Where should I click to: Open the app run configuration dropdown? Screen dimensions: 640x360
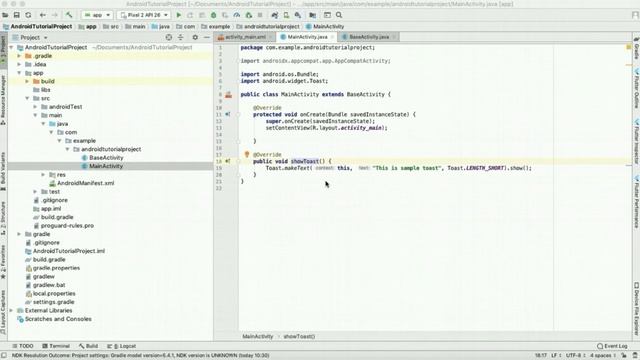click(97, 15)
